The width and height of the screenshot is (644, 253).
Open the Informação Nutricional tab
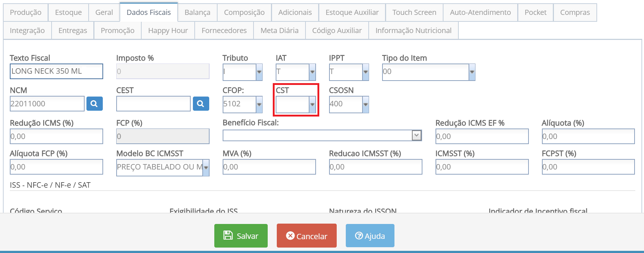(413, 30)
